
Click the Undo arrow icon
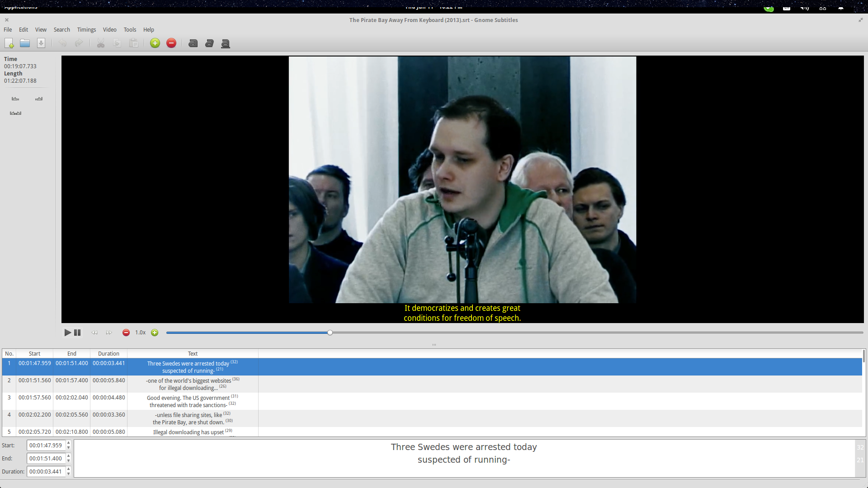point(62,43)
